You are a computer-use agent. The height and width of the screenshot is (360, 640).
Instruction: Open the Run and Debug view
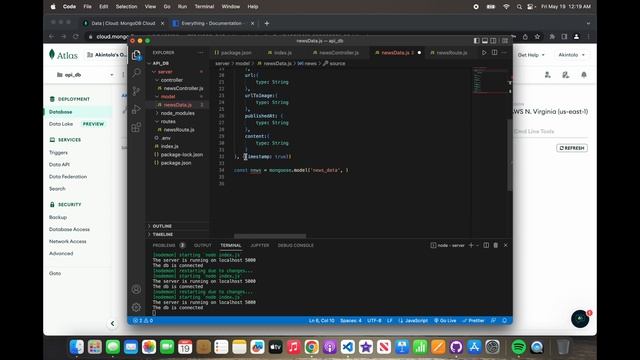[x=136, y=109]
